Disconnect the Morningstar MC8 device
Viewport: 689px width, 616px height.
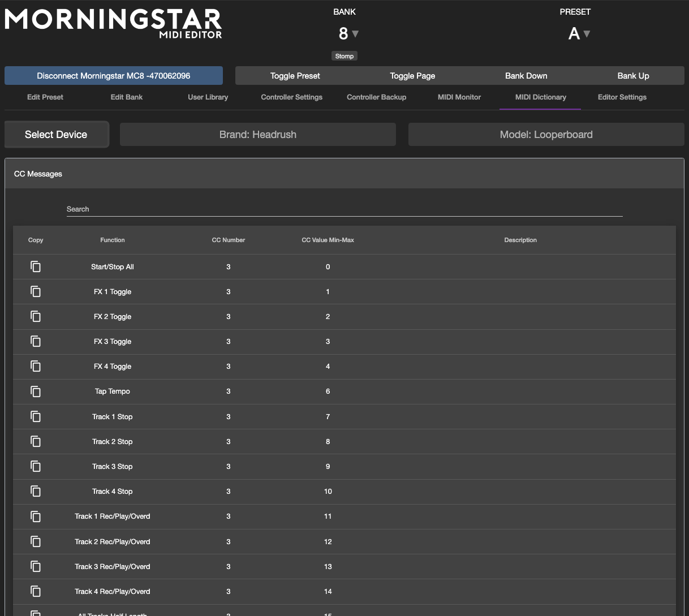tap(113, 76)
